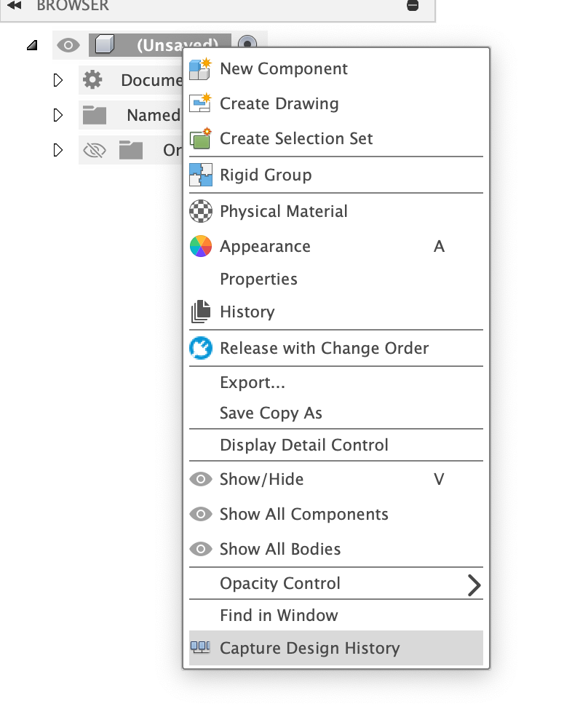Image resolution: width=588 pixels, height=728 pixels.
Task: Collapse the root component disclosure triangle
Action: click(x=31, y=44)
